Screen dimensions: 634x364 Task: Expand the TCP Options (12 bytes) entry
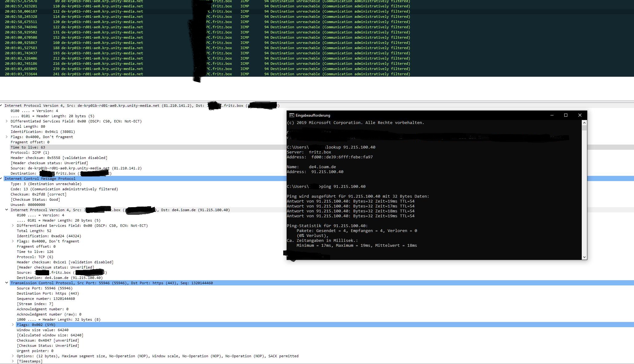pyautogui.click(x=13, y=356)
